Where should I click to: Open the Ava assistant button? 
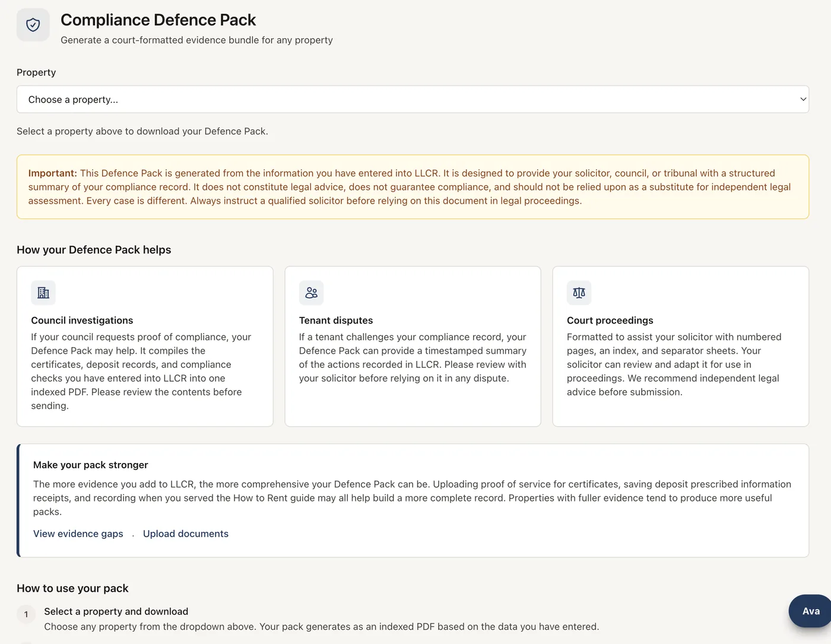coord(810,611)
